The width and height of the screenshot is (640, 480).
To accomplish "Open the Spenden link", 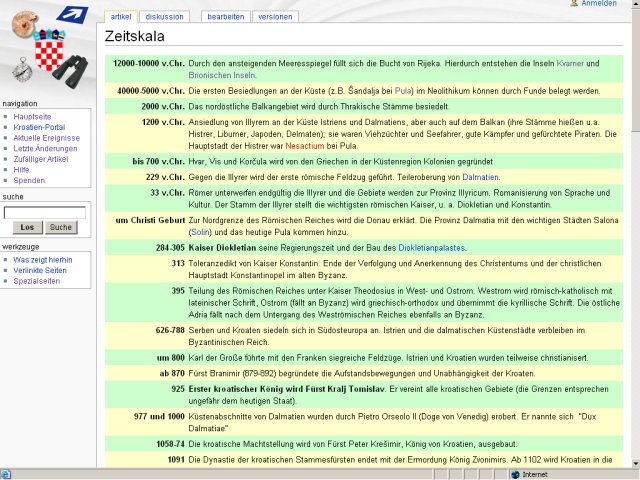I will tap(29, 180).
